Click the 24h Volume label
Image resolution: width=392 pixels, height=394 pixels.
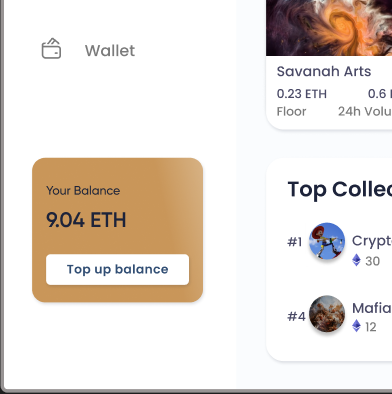[365, 111]
